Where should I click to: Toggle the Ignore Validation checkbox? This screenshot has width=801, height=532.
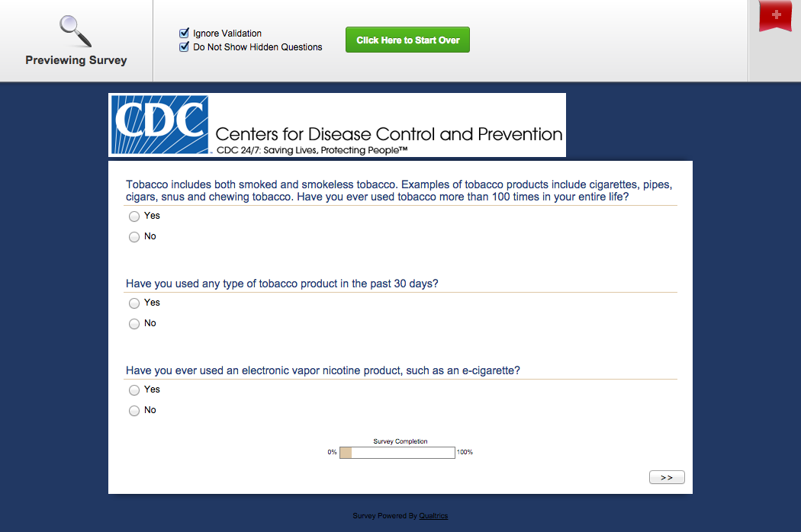coord(184,34)
